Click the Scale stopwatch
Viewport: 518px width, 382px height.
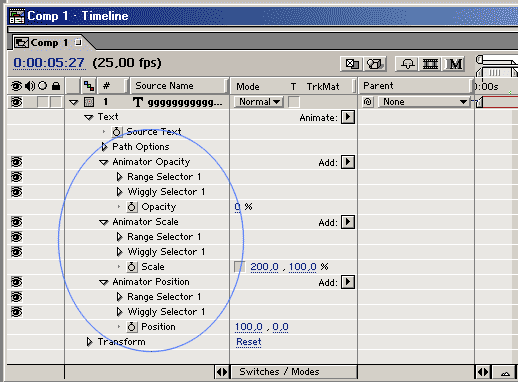(x=132, y=267)
